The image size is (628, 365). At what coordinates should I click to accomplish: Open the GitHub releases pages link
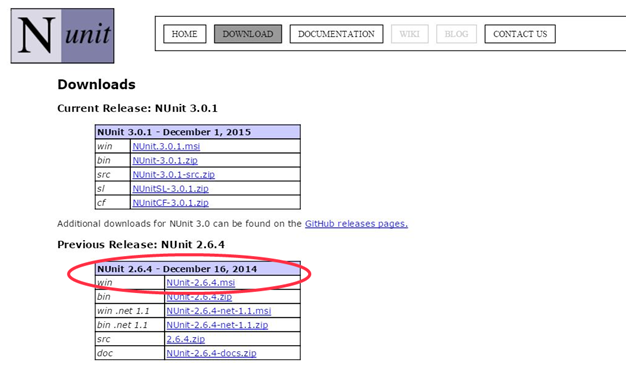[x=356, y=224]
